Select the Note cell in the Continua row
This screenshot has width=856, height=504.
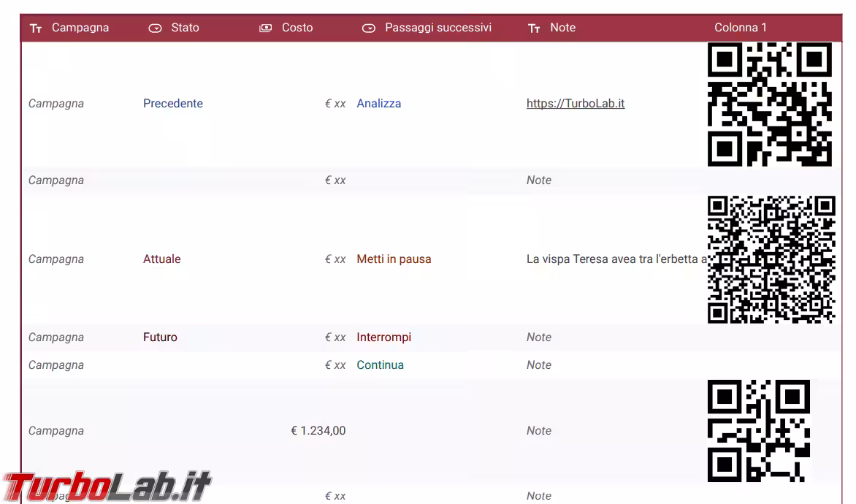(539, 365)
